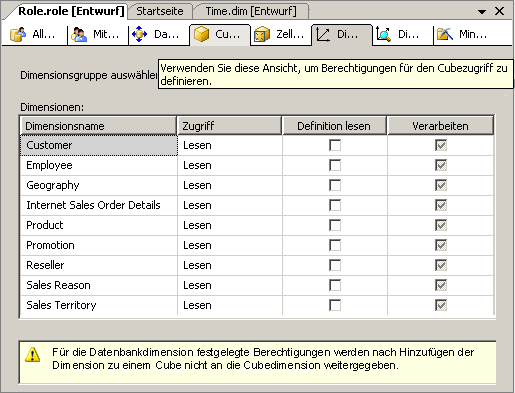This screenshot has height=393, width=515.
Task: Open the Da... role tab
Action: coord(159,35)
